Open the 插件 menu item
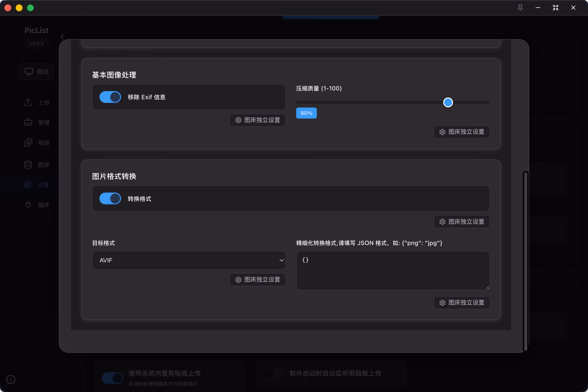 (x=44, y=205)
